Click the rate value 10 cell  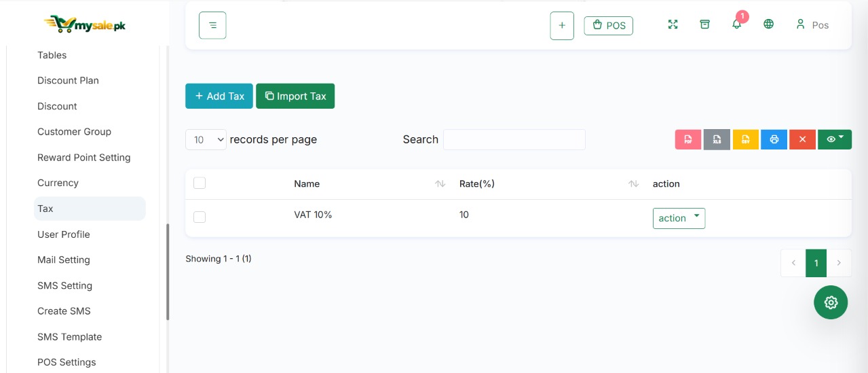point(464,215)
